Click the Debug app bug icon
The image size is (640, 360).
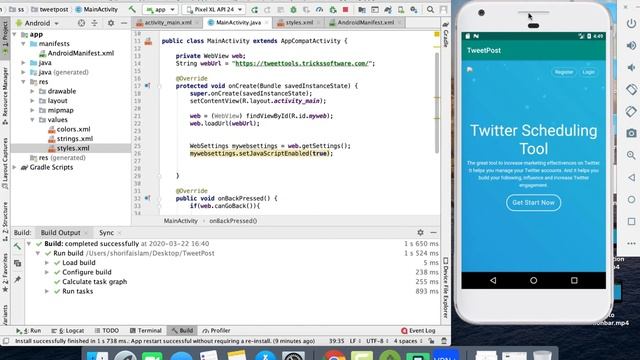pos(293,9)
